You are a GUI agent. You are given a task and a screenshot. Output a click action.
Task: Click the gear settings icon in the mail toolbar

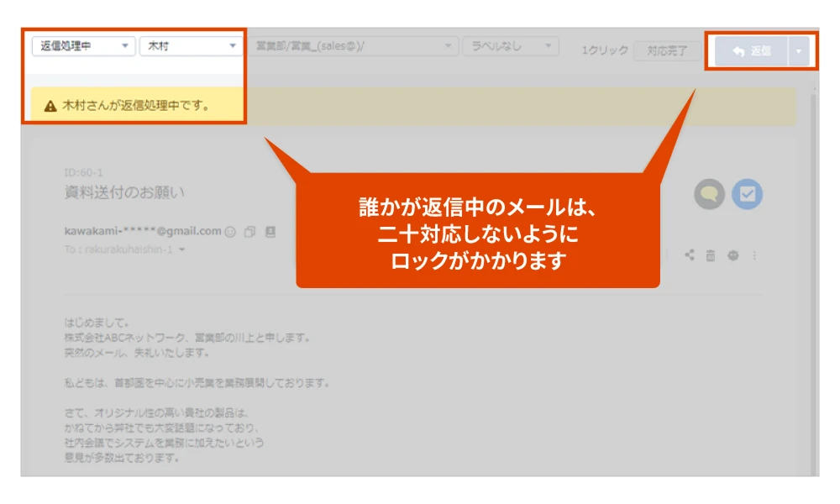(x=732, y=255)
